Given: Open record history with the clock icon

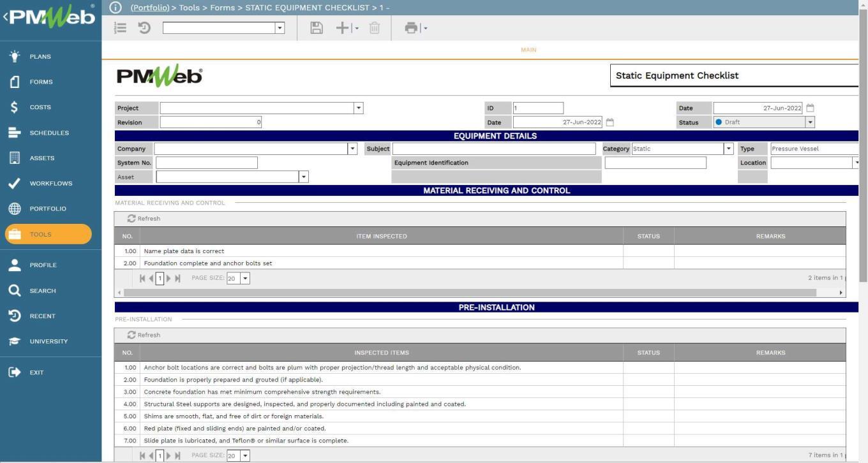Looking at the screenshot, I should pyautogui.click(x=144, y=27).
